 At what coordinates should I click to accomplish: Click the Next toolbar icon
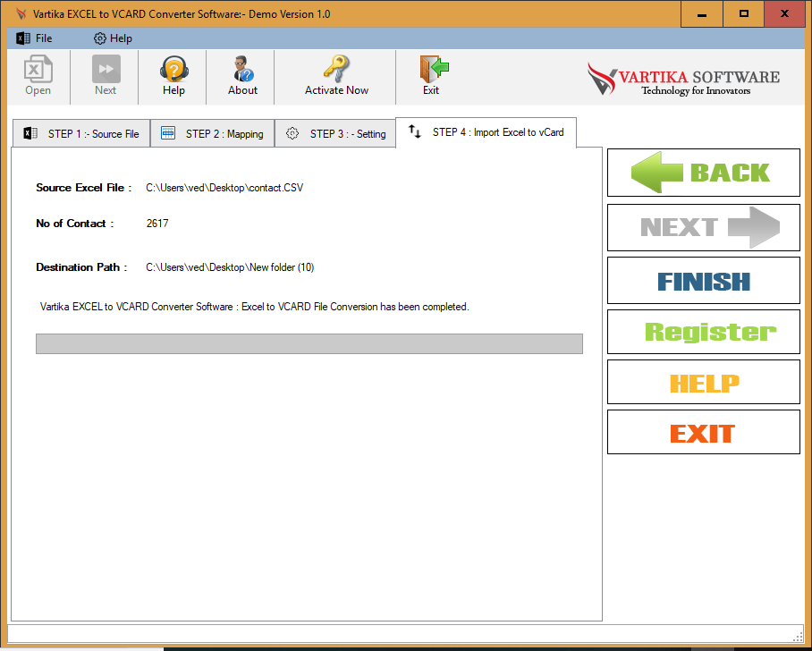[x=106, y=76]
